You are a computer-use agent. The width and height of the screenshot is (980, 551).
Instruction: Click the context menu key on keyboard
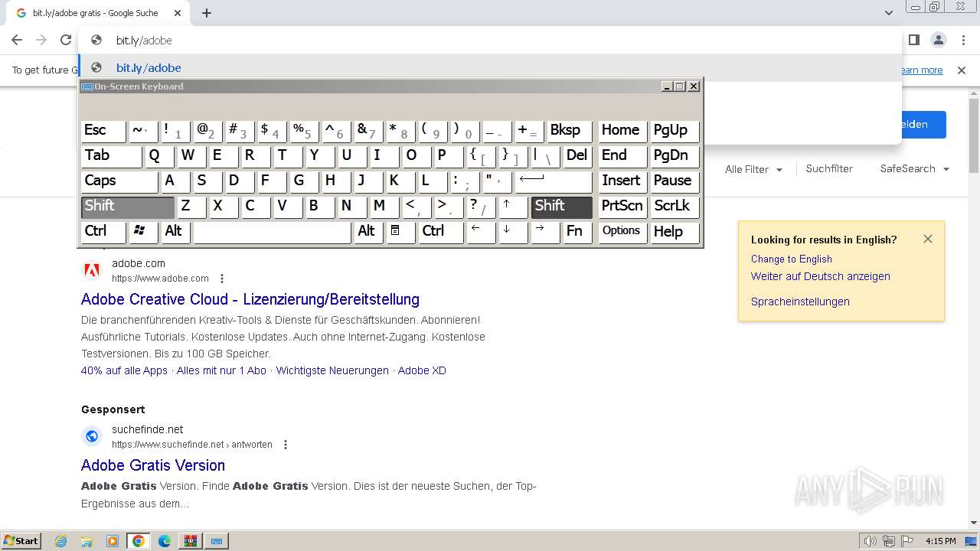(x=400, y=231)
